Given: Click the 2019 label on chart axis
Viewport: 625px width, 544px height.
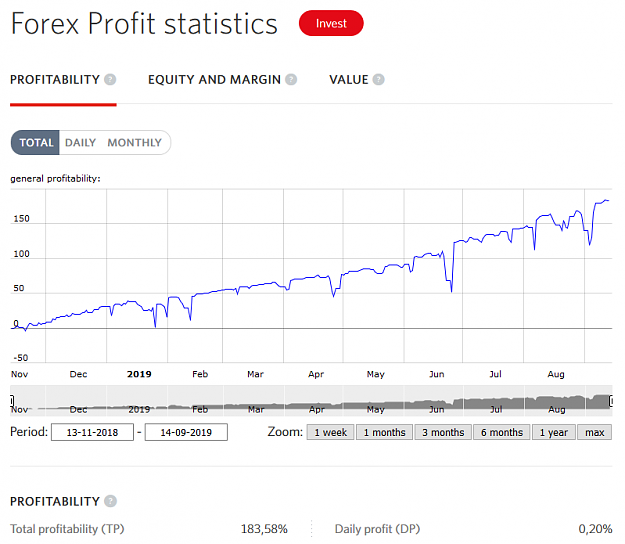Looking at the screenshot, I should pos(139,374).
